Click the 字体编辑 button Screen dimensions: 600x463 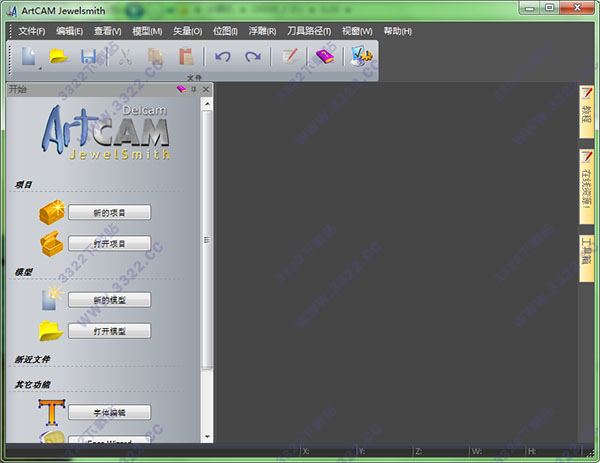pos(109,412)
